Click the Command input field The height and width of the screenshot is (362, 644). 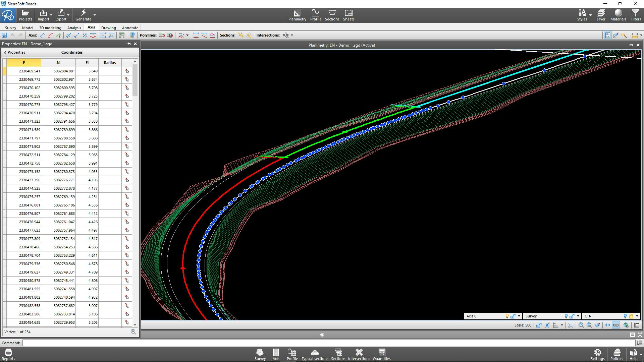[329, 343]
